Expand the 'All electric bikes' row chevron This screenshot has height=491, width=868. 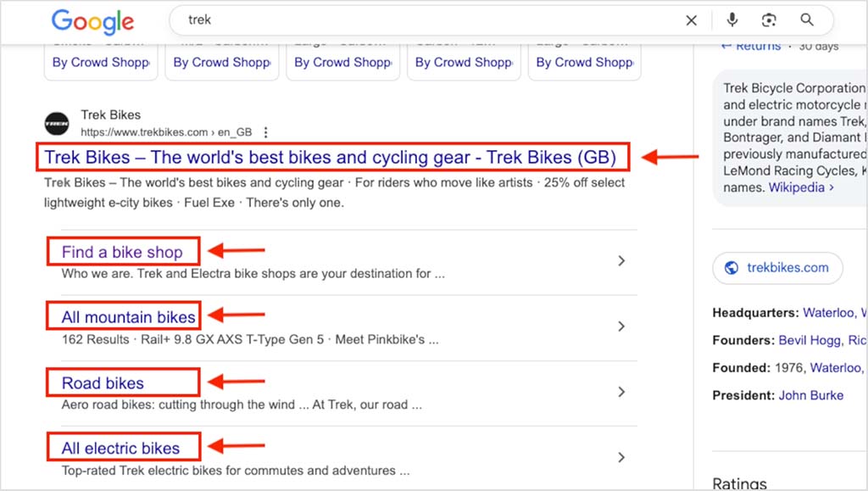point(621,457)
